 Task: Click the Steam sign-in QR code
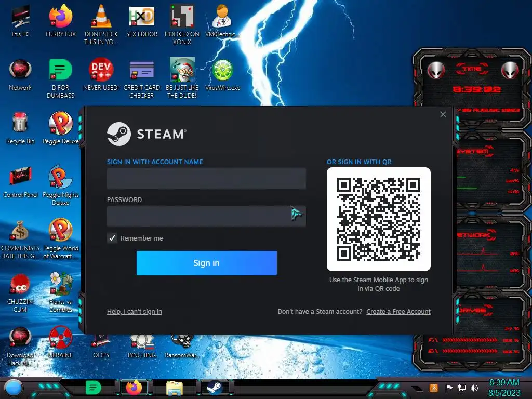pyautogui.click(x=379, y=219)
